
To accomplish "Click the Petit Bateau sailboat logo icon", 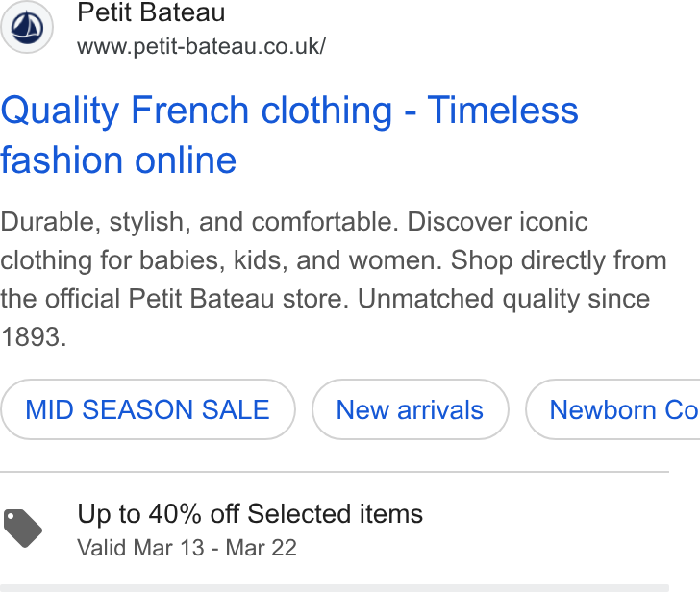I will 27,27.
